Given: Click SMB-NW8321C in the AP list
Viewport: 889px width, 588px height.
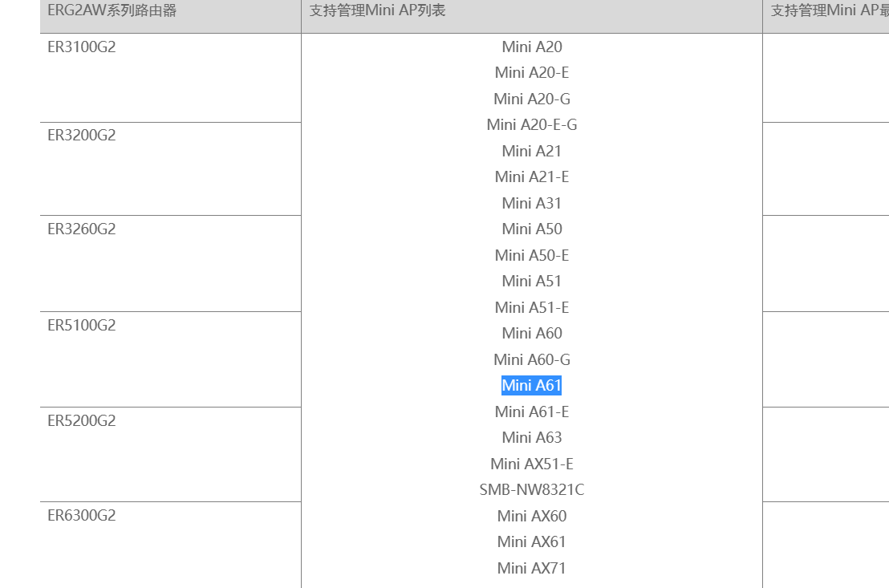Looking at the screenshot, I should [x=531, y=489].
